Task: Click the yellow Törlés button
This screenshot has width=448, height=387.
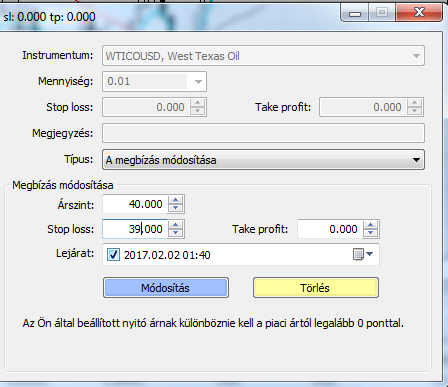Action: tap(316, 288)
